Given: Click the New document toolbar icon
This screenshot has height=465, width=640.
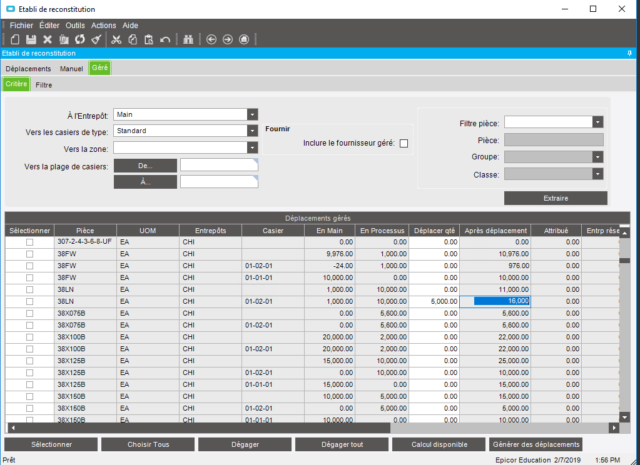Looking at the screenshot, I should click(x=15, y=40).
